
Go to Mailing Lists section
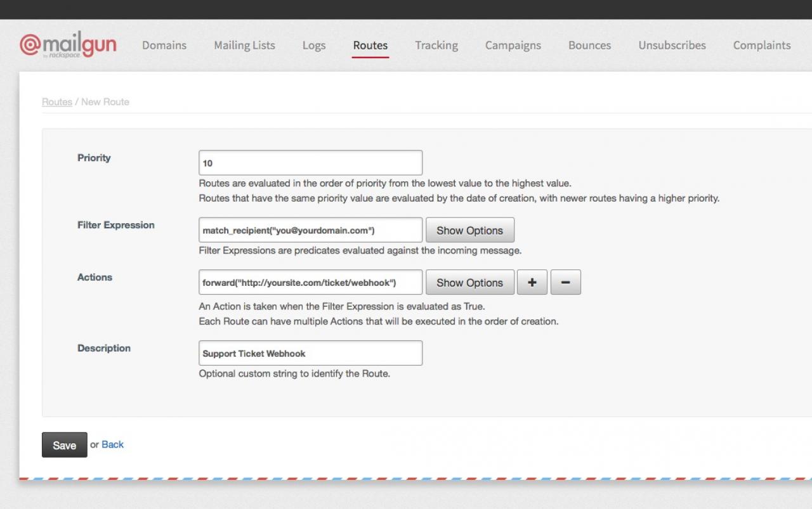point(244,46)
